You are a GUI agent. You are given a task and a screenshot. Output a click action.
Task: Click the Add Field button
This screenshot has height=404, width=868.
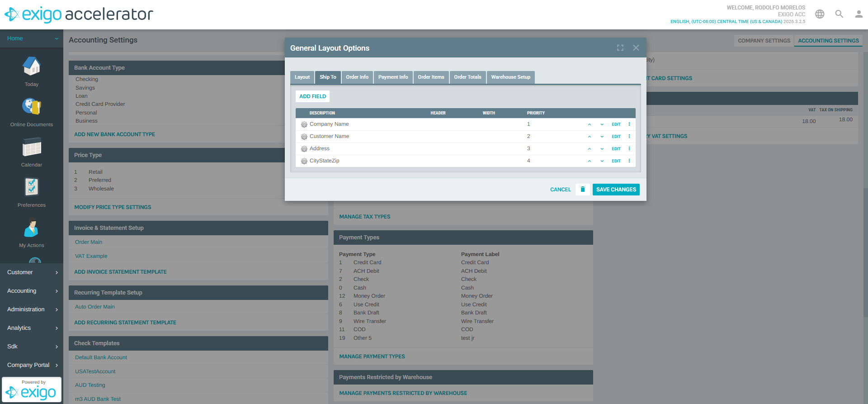[x=312, y=96]
